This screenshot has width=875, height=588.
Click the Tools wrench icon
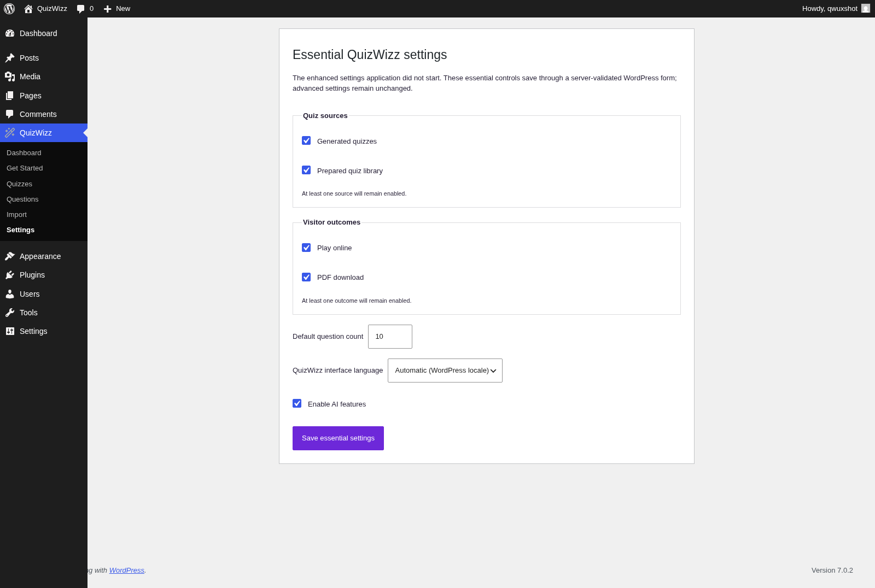point(10,313)
